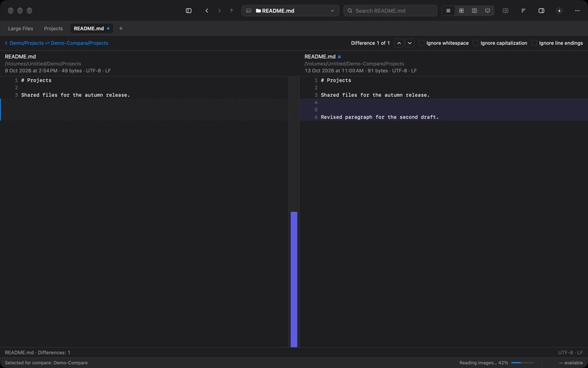The height and width of the screenshot is (368, 588).
Task: Click 'README.md · Differences: 1' status text
Action: pyautogui.click(x=37, y=353)
